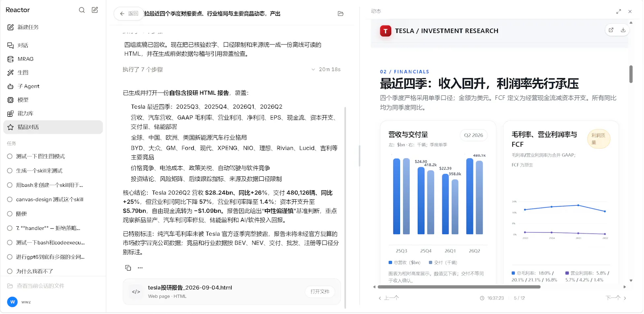Image resolution: width=644 pixels, height=314 pixels.
Task: Click the 16:37:23 timestamp
Action: 495,298
